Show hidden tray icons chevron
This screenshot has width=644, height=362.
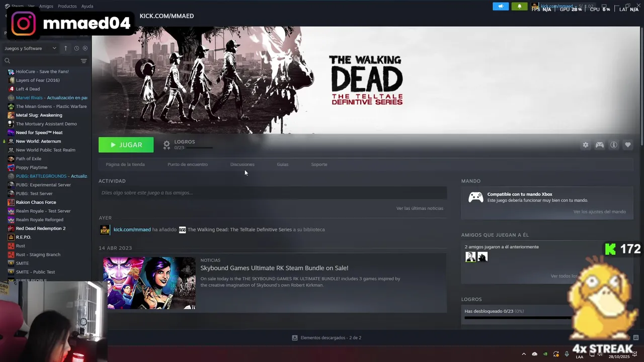click(x=524, y=354)
